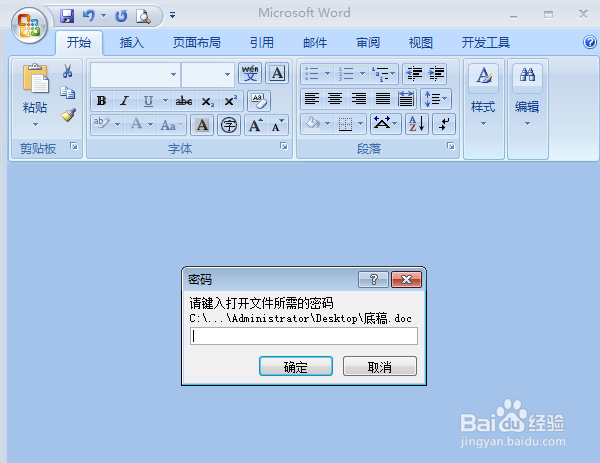Open Print Preview from quick access toolbar
600x463 pixels.
143,16
